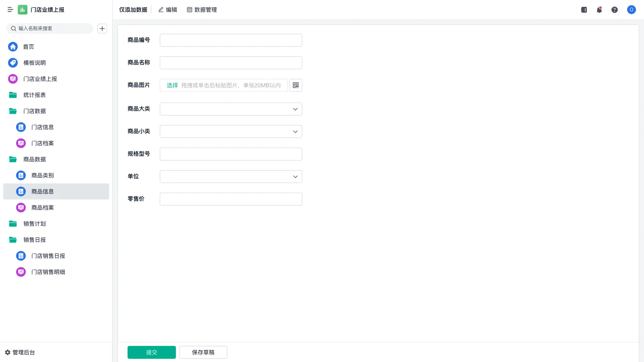Open 管理后台 at sidebar bottom
Viewport: 644px width, 362px height.
[20, 352]
